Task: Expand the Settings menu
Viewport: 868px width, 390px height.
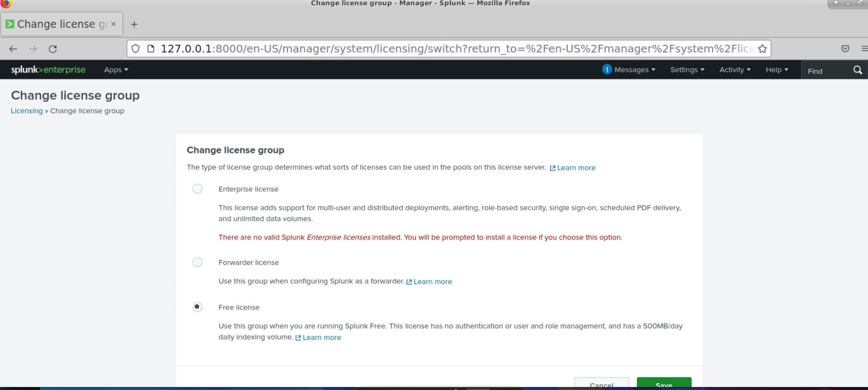Action: 687,70
